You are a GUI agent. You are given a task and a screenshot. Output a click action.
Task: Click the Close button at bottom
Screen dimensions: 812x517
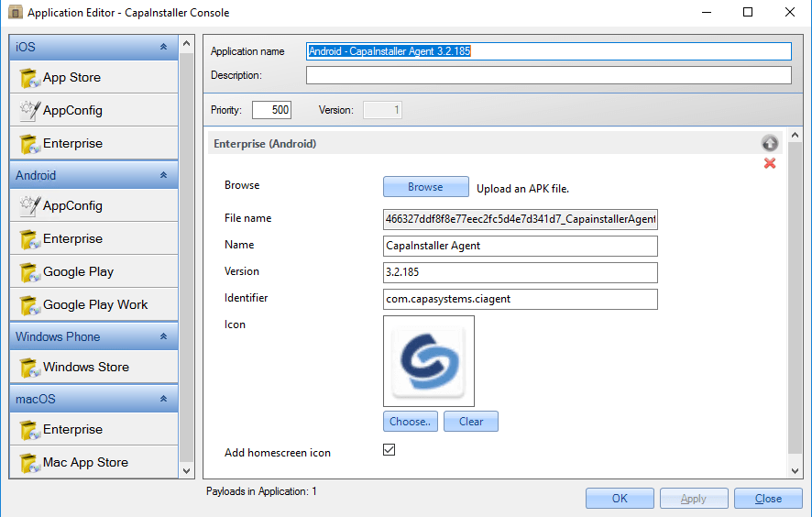[x=768, y=499]
